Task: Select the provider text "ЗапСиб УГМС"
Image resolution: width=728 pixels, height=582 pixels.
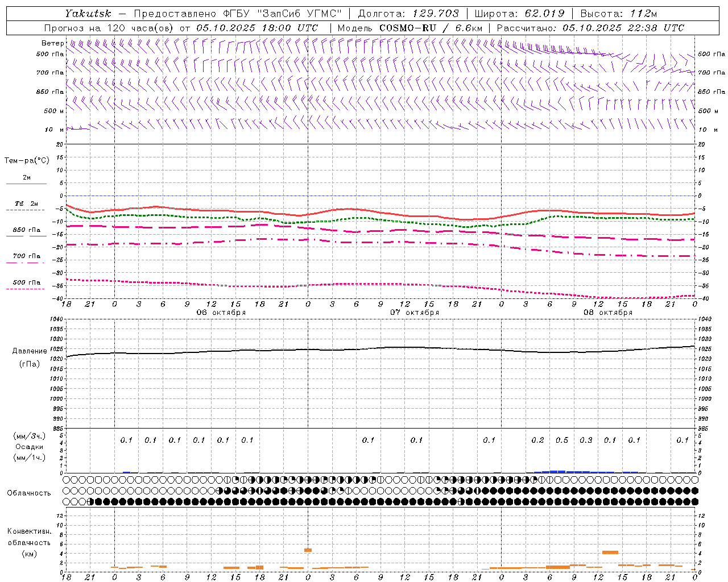Action: [299, 14]
